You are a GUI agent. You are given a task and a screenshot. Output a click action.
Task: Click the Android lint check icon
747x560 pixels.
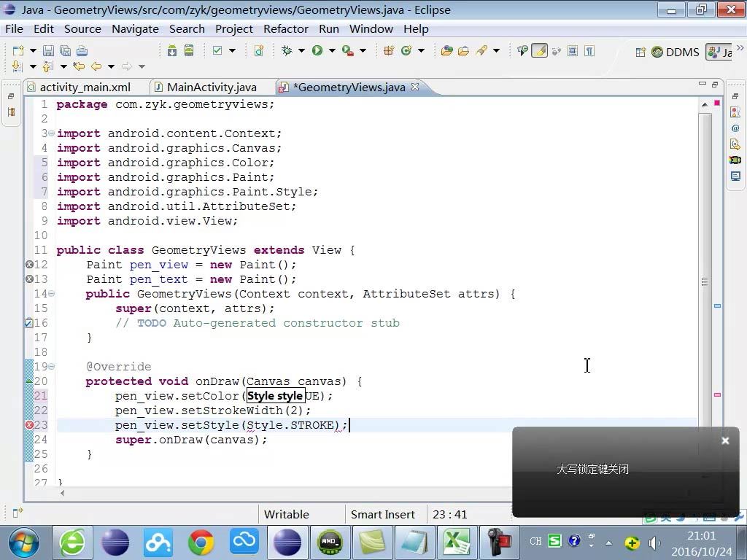tap(217, 50)
